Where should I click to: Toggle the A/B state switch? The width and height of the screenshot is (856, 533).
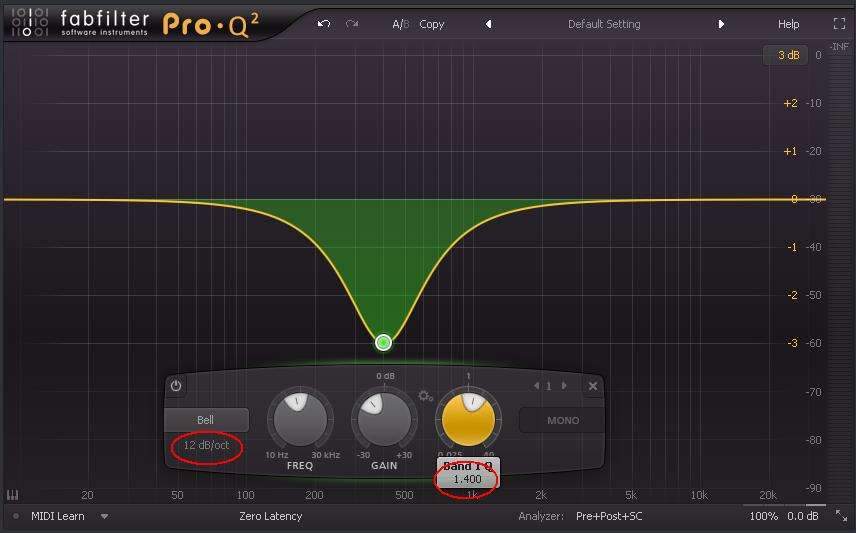tap(400, 24)
